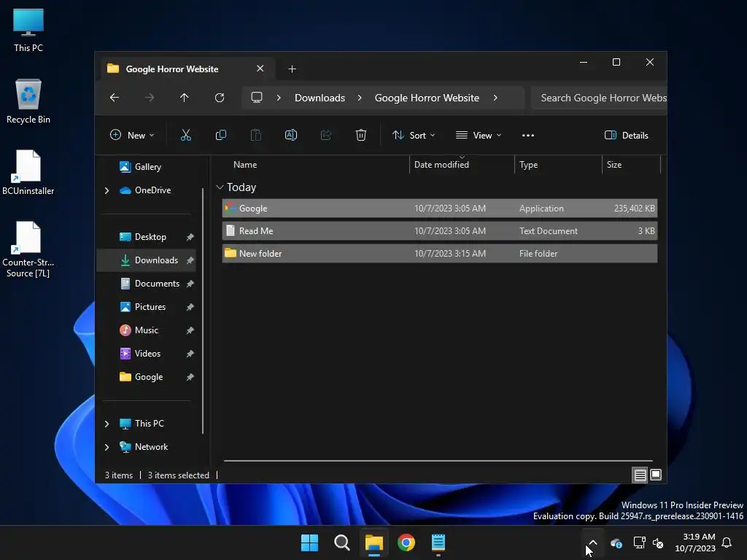Viewport: 747px width, 560px height.
Task: Go forward with the right arrow
Action: tap(150, 98)
